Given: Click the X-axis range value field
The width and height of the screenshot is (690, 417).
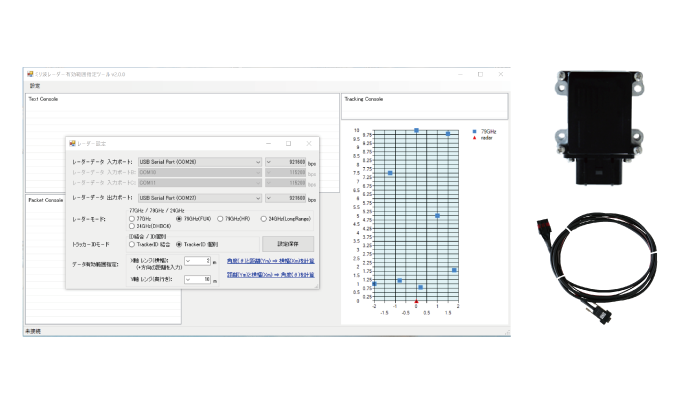Looking at the screenshot, I should point(197,261).
